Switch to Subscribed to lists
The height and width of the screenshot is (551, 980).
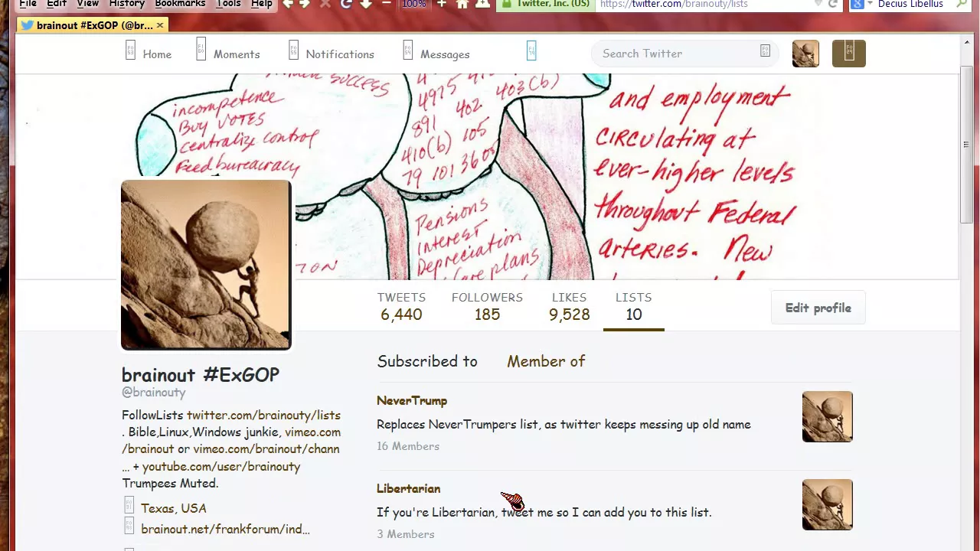[427, 361]
